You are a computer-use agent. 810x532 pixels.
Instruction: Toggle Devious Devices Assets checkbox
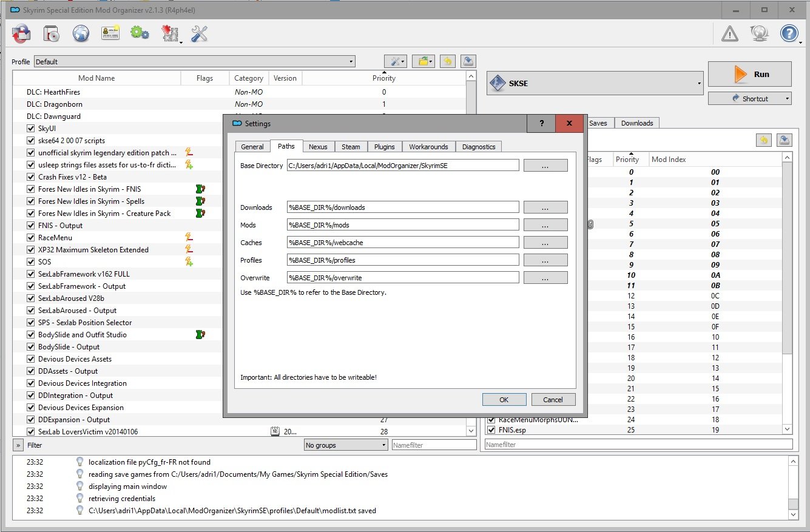coord(31,359)
